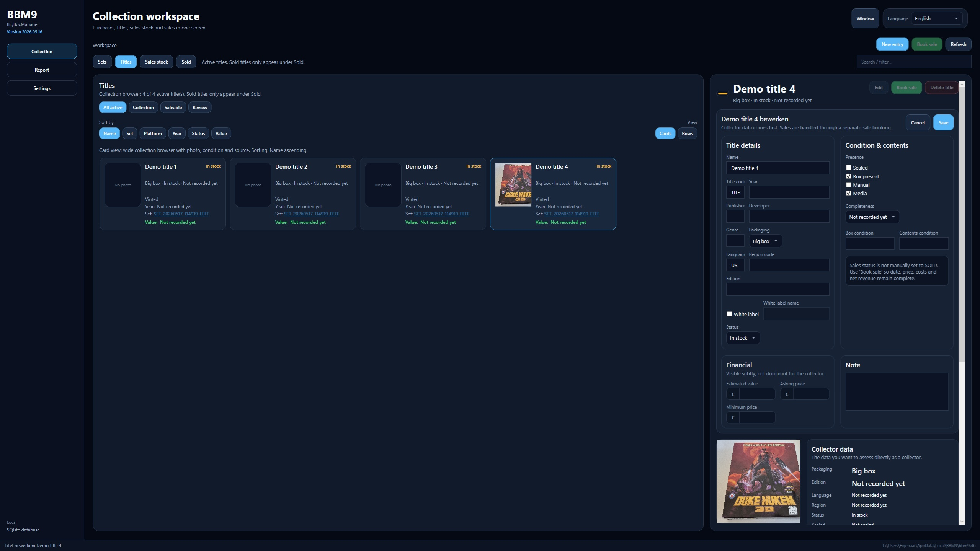Click the Edition input field
Viewport: 980px width, 551px height.
[x=777, y=289]
